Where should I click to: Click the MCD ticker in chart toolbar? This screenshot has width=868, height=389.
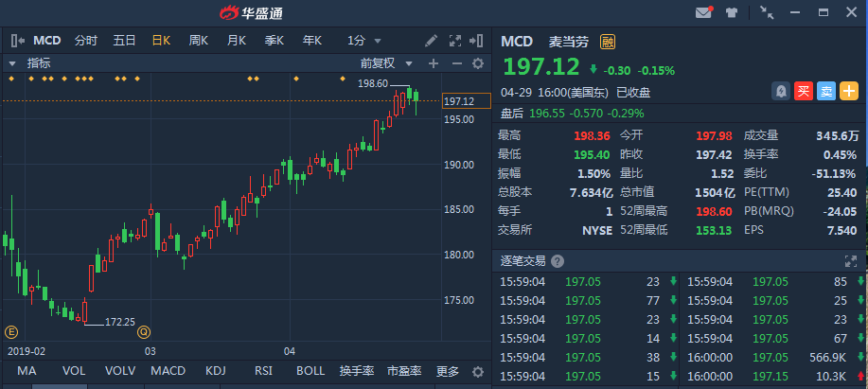[x=47, y=41]
